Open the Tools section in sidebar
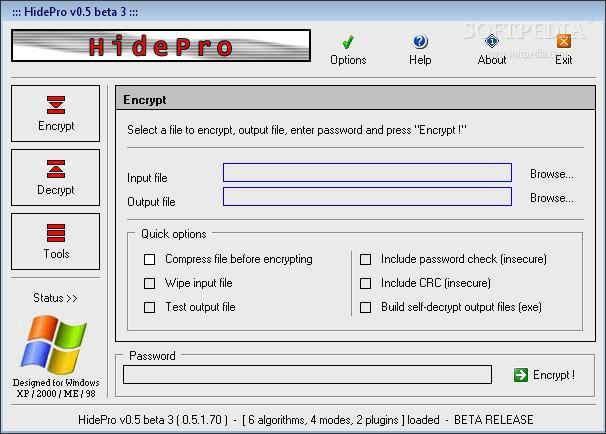606x434 pixels. [x=56, y=242]
